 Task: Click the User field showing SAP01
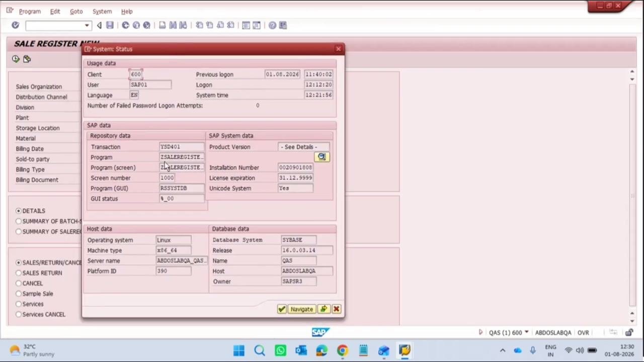[150, 84]
